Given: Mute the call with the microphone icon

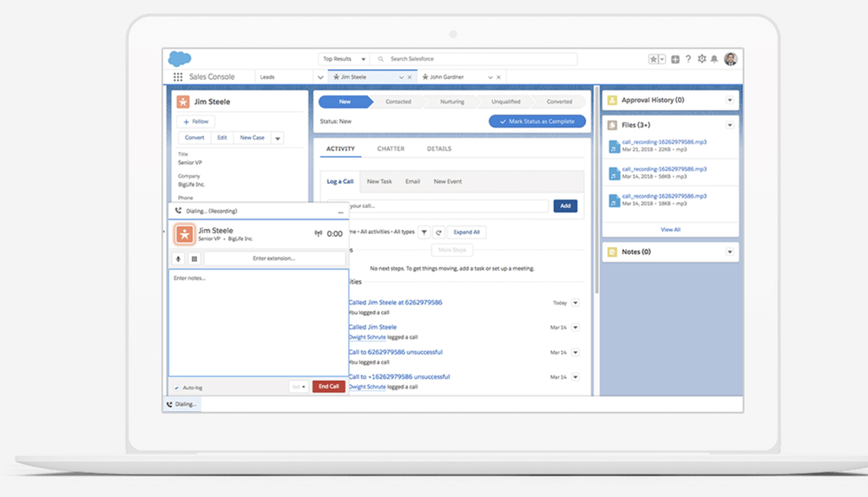Looking at the screenshot, I should pos(178,258).
